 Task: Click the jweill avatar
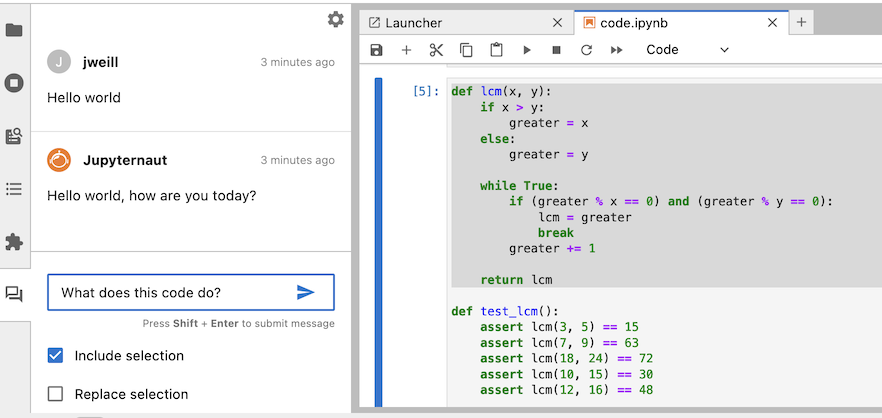coord(59,62)
